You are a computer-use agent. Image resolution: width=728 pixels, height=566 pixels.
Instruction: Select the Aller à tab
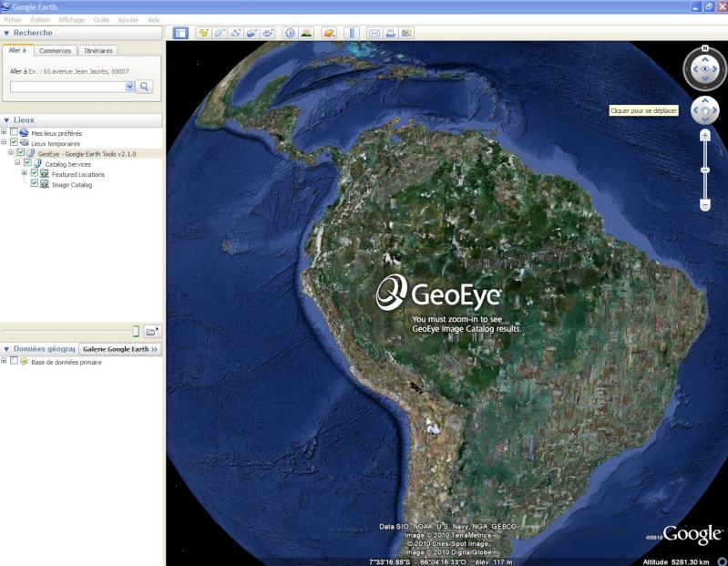17,50
